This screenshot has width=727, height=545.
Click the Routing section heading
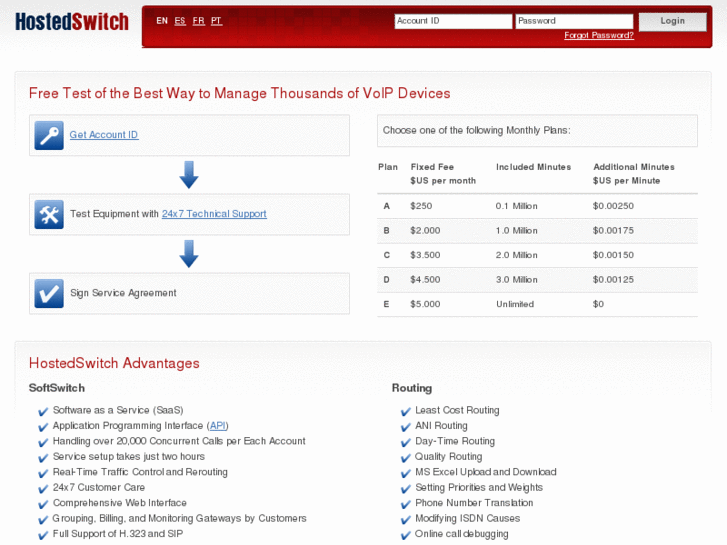pos(412,388)
